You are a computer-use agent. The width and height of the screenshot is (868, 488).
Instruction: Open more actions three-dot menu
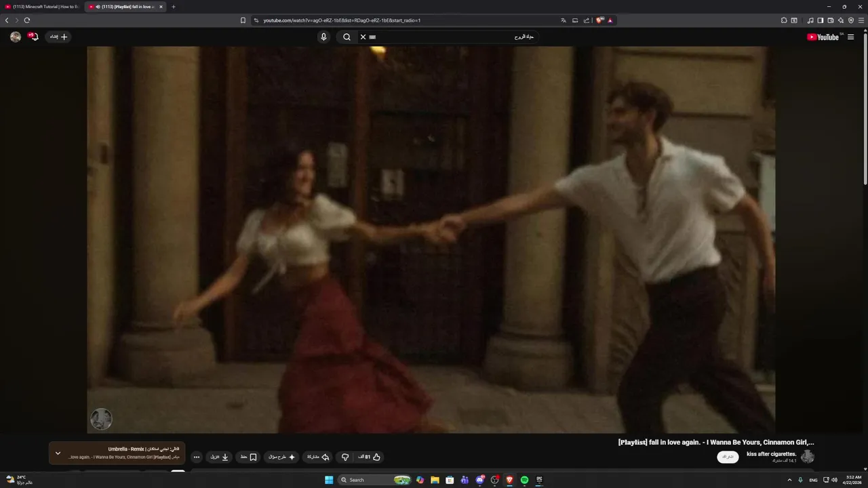coord(197,457)
